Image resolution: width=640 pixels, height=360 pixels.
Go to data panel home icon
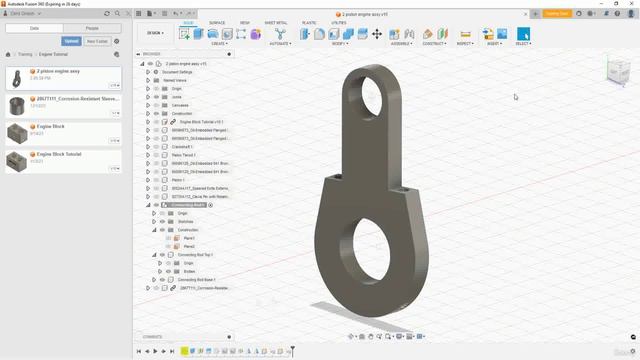click(8, 54)
